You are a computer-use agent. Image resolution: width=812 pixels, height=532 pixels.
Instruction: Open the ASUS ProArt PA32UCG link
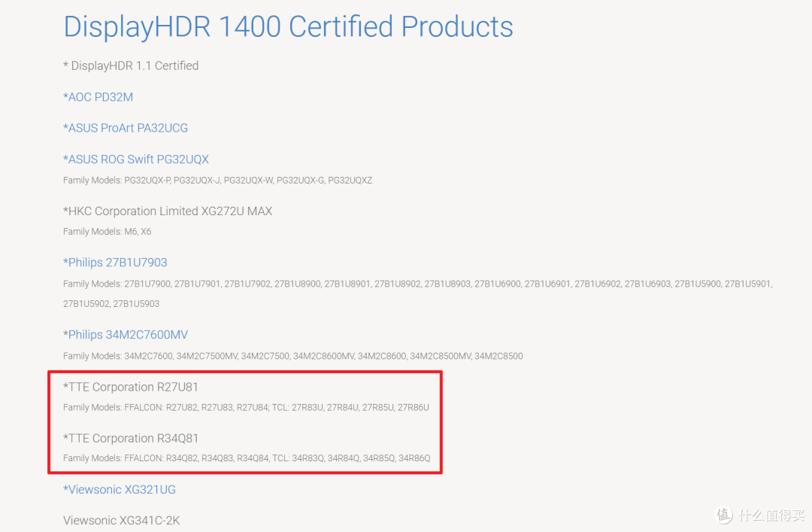[126, 128]
